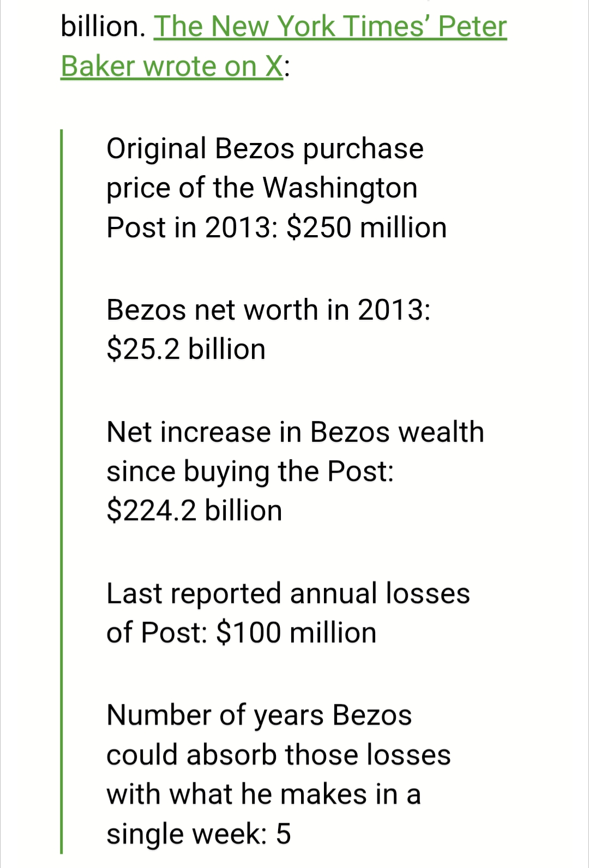The width and height of the screenshot is (589, 868).
Task: Click the word 'billion.' before the link
Action: click(x=103, y=26)
